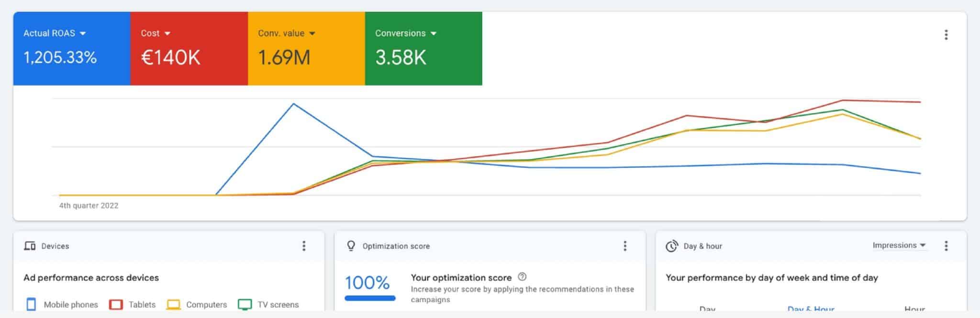Click the lightbulb Optimization score icon
Image resolution: width=980 pixels, height=318 pixels.
coord(351,246)
